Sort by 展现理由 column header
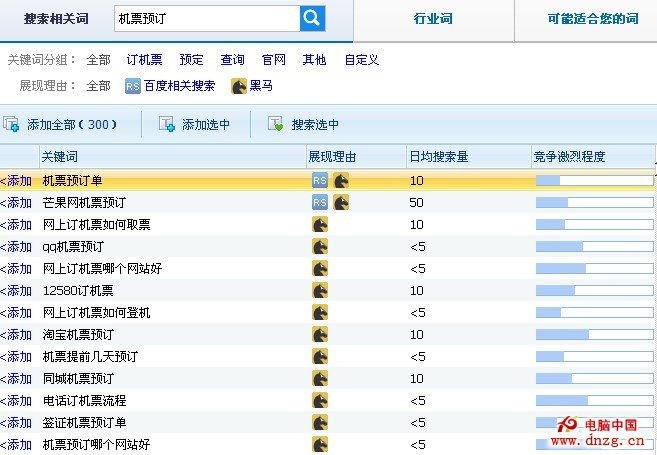 point(332,157)
